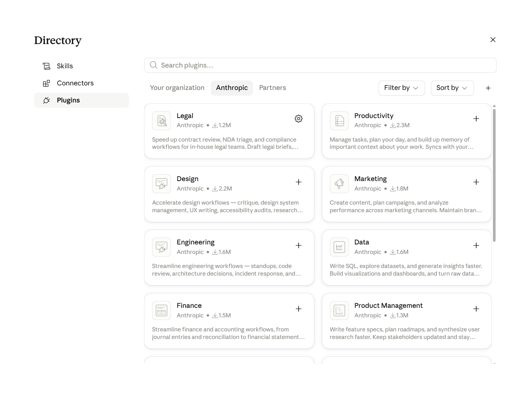Screen dimensions: 532x394
Task: Close the Directory dialog
Action: (x=493, y=40)
